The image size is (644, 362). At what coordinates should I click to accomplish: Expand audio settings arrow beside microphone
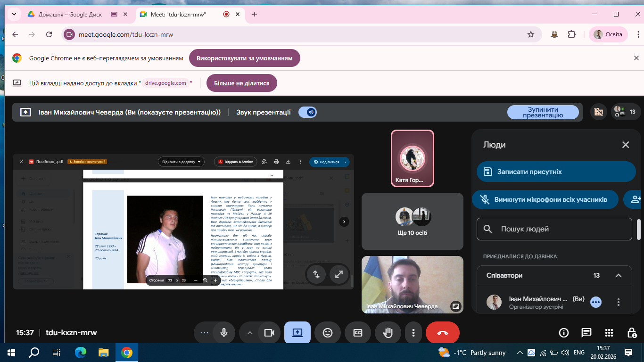[x=250, y=333]
